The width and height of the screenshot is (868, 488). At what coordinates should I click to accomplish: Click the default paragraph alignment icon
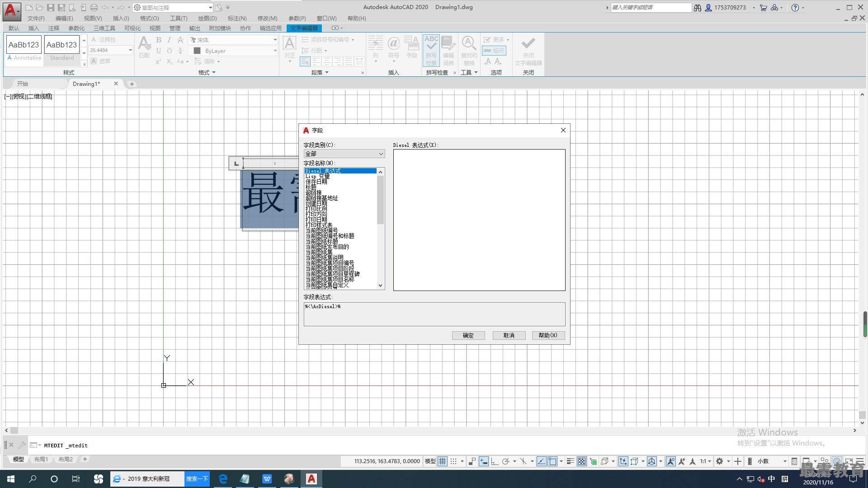pyautogui.click(x=305, y=61)
